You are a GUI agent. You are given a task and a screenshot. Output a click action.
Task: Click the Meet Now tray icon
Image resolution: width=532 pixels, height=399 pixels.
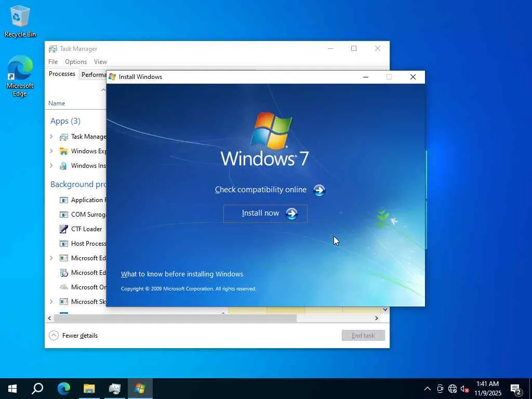(x=440, y=389)
